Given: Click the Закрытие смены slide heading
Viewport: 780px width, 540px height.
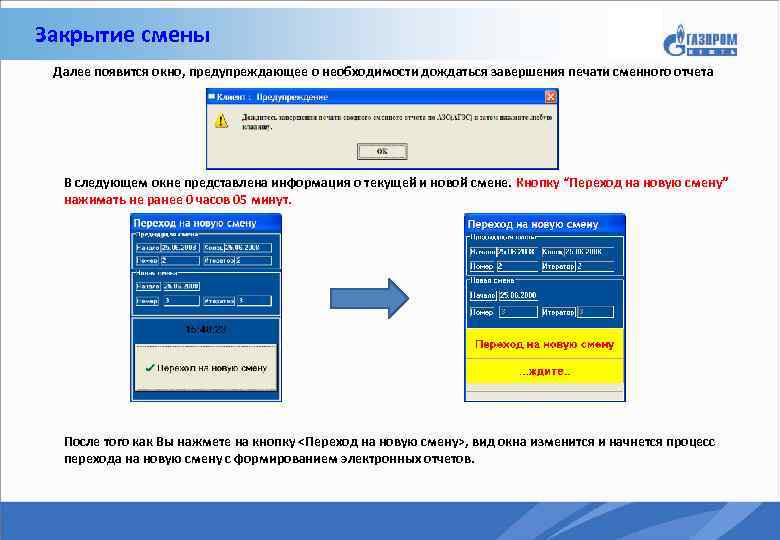Looking at the screenshot, I should pos(122,35).
